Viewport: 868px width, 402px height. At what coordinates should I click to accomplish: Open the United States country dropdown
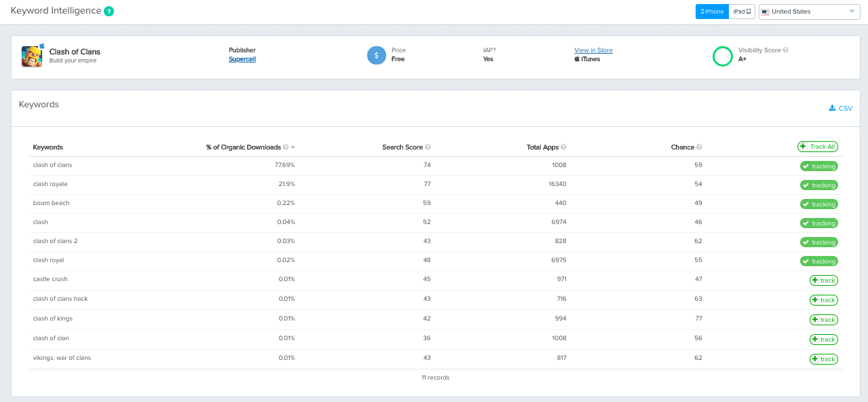click(809, 12)
